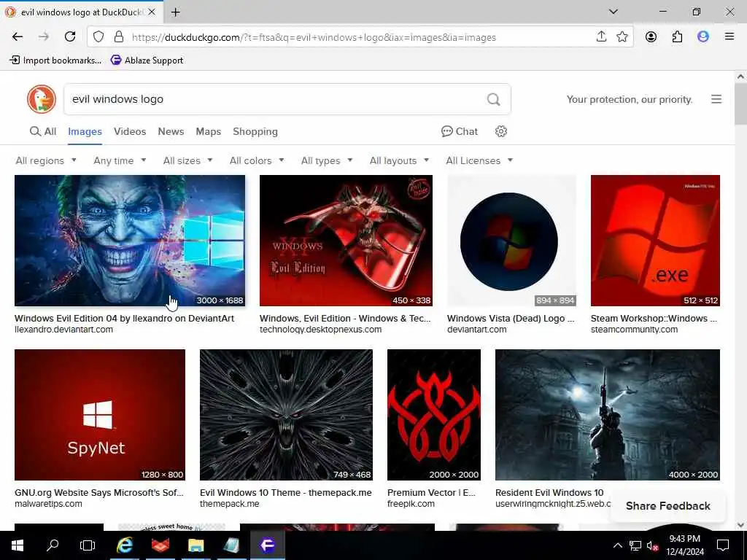This screenshot has width=747, height=560.
Task: Select the Images tab
Action: [x=85, y=131]
